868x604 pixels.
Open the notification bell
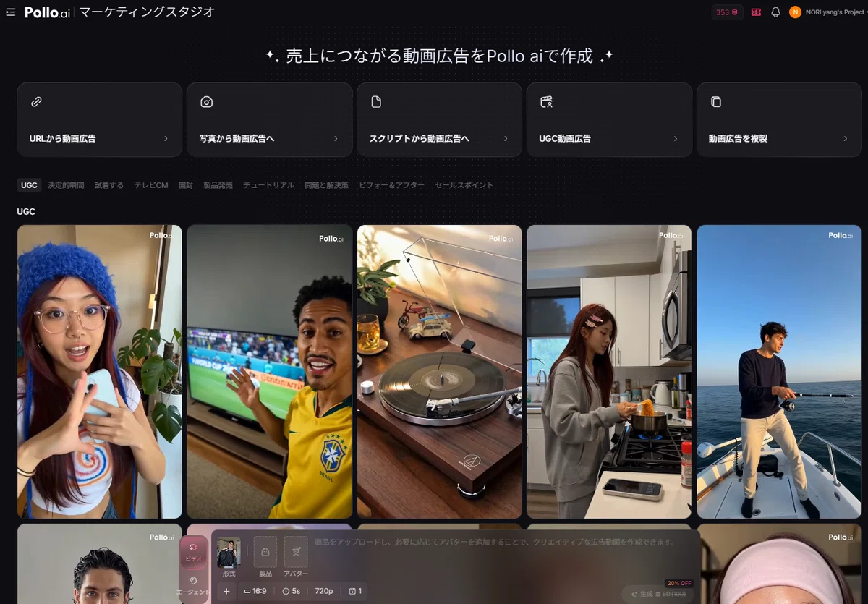pyautogui.click(x=775, y=12)
